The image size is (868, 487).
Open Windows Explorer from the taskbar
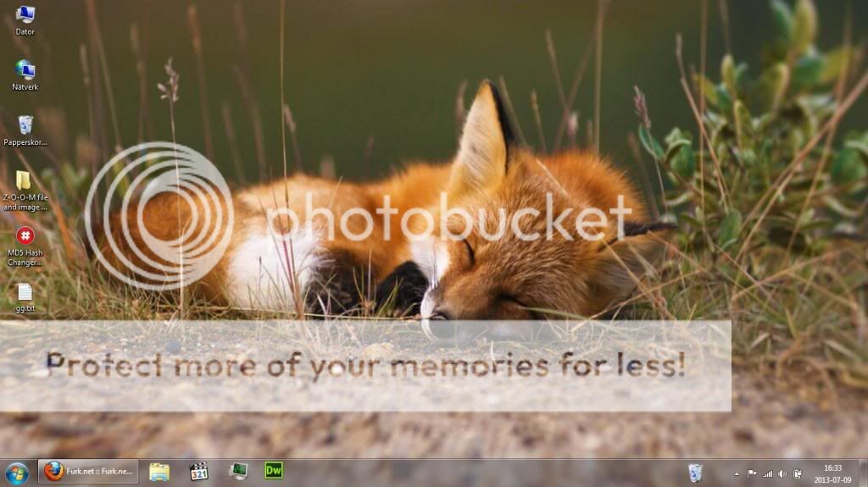click(x=159, y=472)
